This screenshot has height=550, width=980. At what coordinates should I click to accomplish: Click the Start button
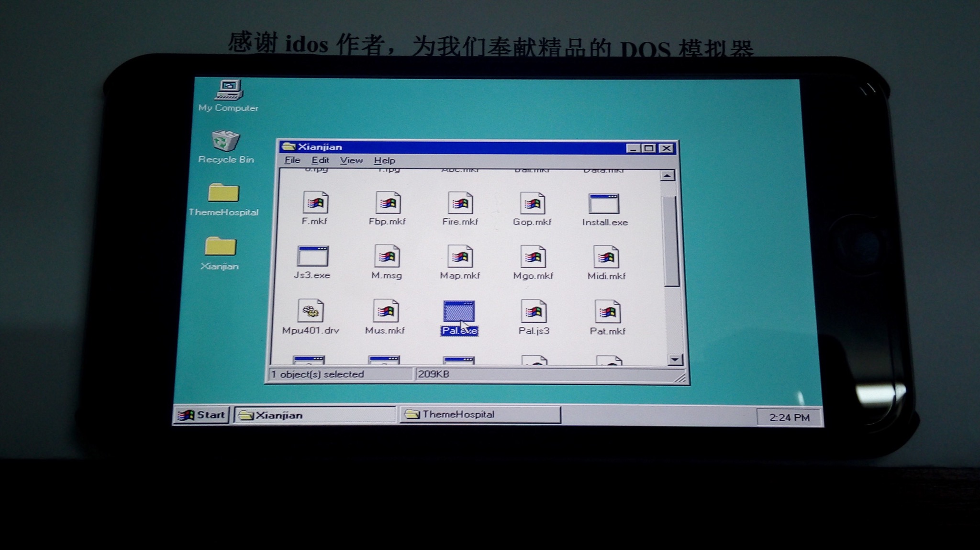pos(201,415)
